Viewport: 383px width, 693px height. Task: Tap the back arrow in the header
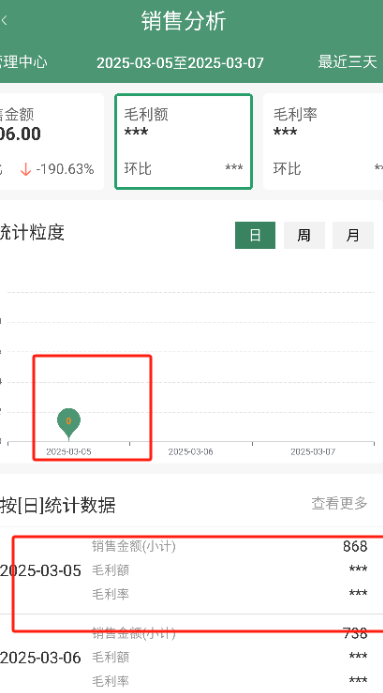5,20
